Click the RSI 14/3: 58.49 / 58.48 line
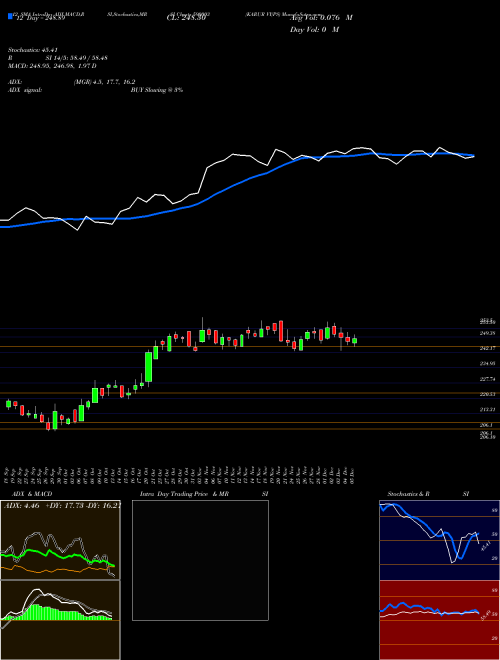Screen dimensions: 500x660 [x=58, y=59]
